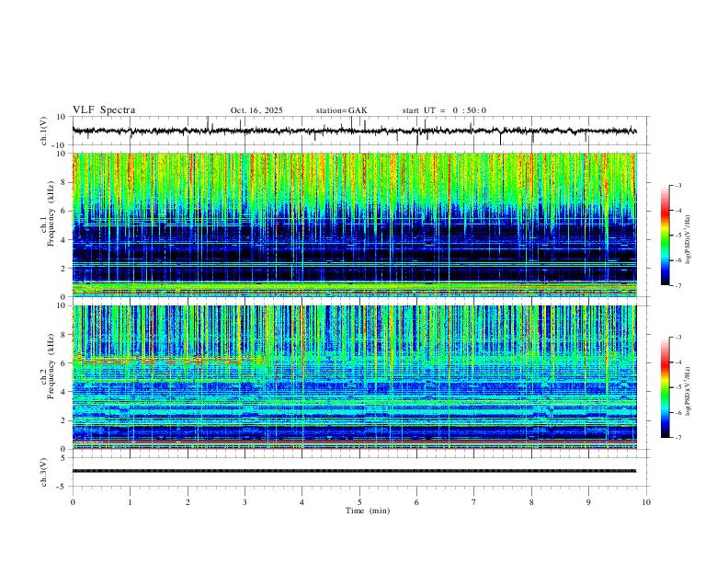Click the log(PSD) label beside ch.2 colorbar
Screen dimensions: 728x563
click(x=688, y=392)
